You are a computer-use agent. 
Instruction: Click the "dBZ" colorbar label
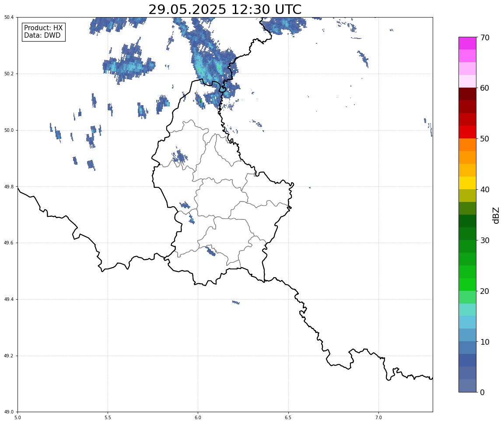pyautogui.click(x=496, y=215)
